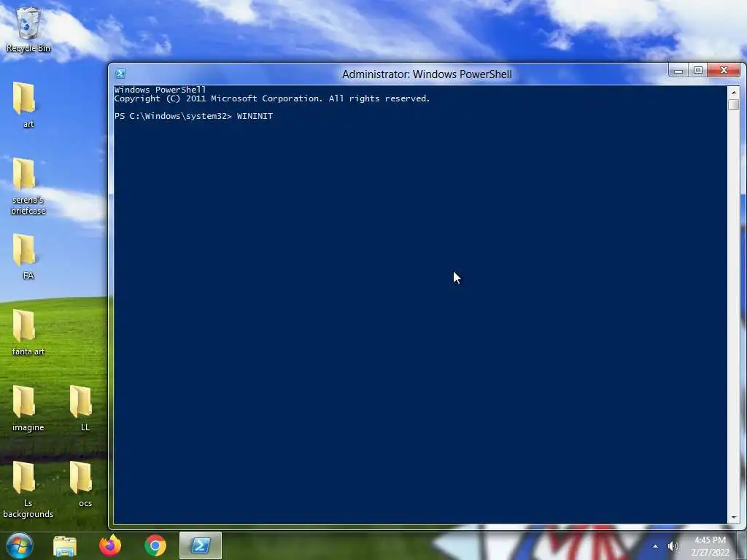
Task: Select the imagine folder icon
Action: point(28,408)
